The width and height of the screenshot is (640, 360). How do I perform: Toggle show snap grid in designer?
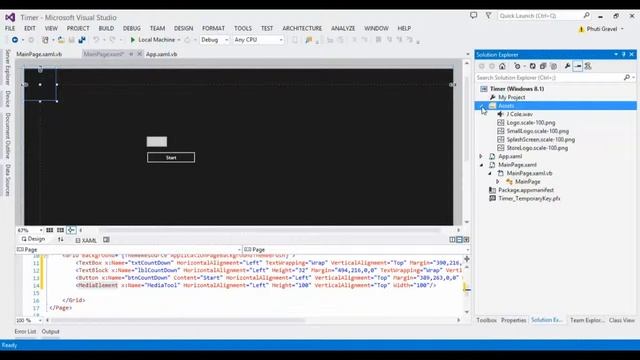[49, 230]
